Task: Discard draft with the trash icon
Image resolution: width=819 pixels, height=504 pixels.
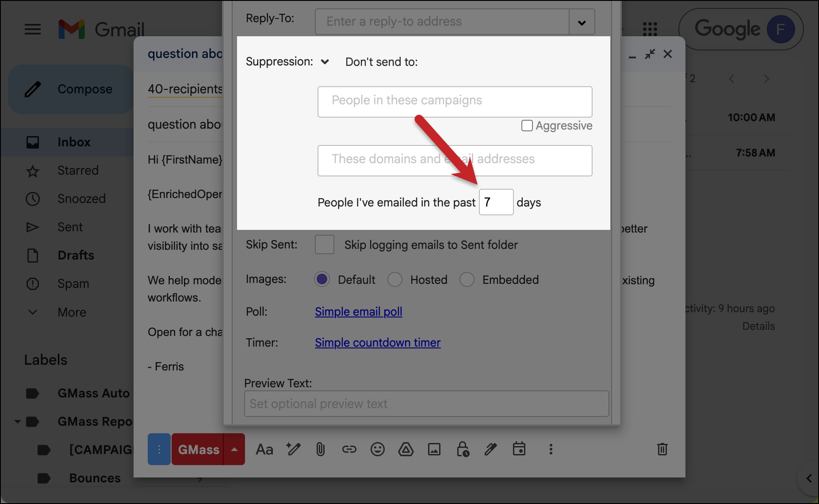Action: click(x=662, y=449)
